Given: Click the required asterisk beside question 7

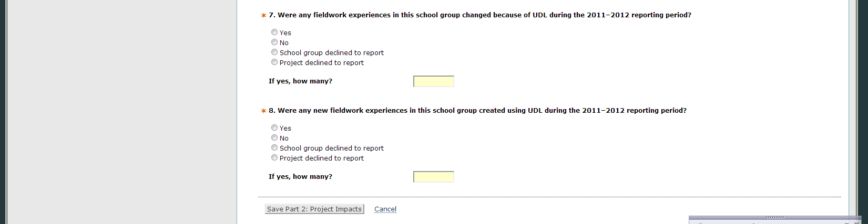Looking at the screenshot, I should point(264,15).
